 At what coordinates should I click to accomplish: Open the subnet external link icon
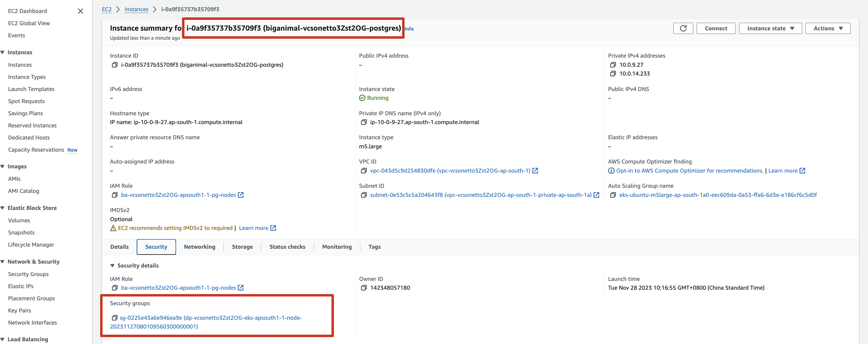[597, 195]
